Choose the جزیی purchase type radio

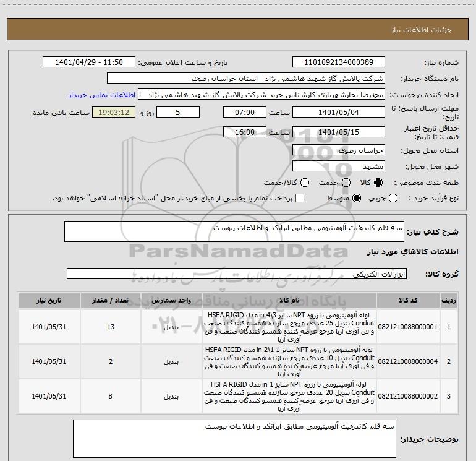point(393,198)
